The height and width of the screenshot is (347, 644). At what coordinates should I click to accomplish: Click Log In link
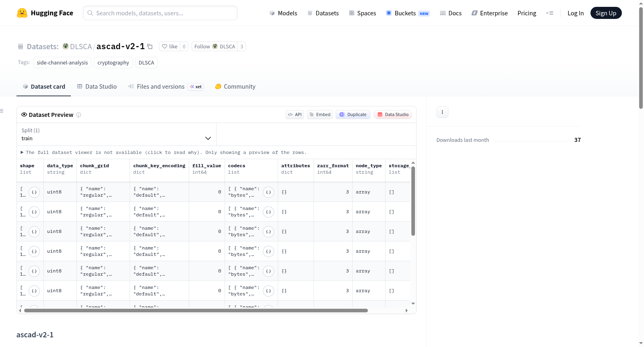pos(576,13)
